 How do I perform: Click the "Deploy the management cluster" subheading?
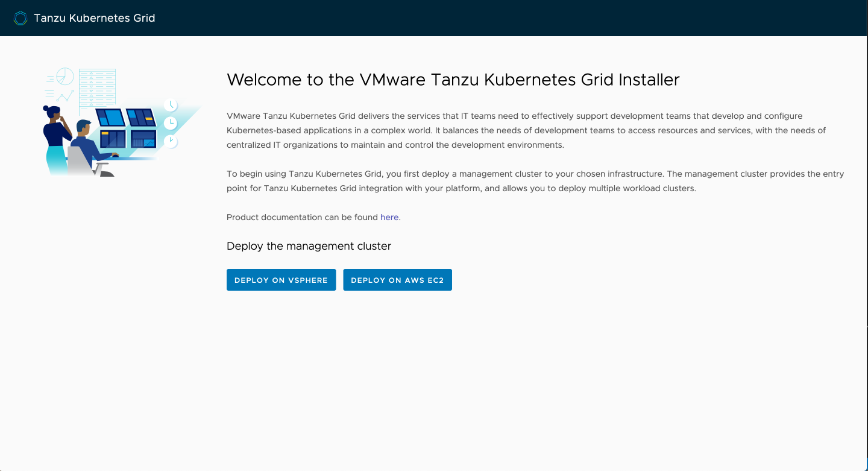coord(309,246)
